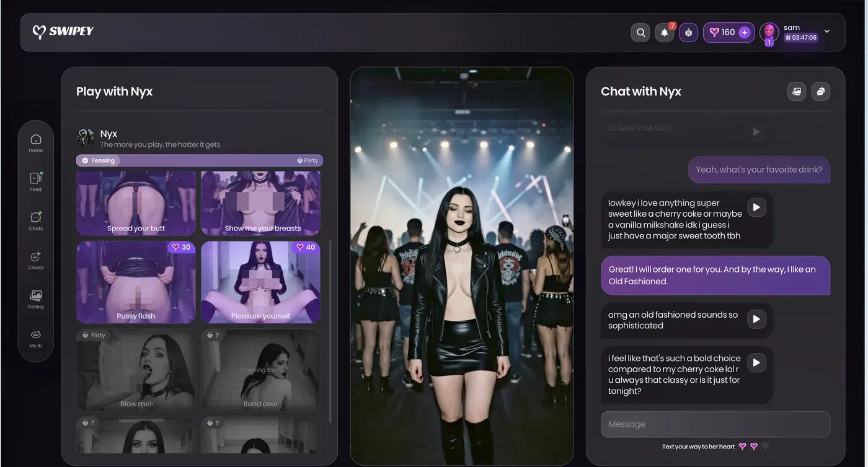Click the sam profile avatar
The image size is (868, 467).
[769, 32]
